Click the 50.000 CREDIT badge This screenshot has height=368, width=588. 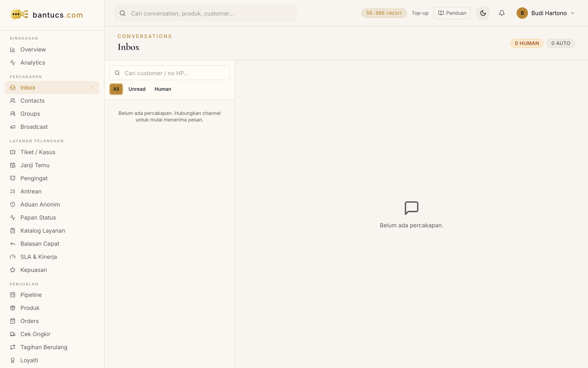(x=384, y=13)
